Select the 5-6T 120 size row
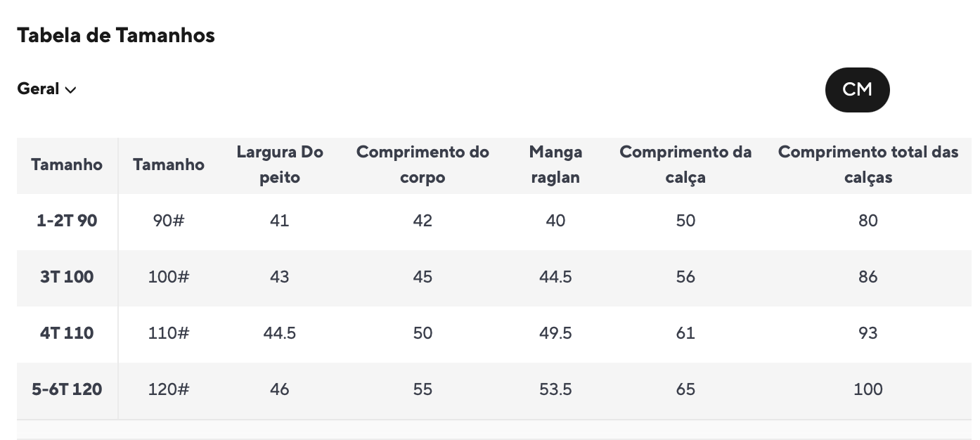This screenshot has height=440, width=980. (x=67, y=389)
